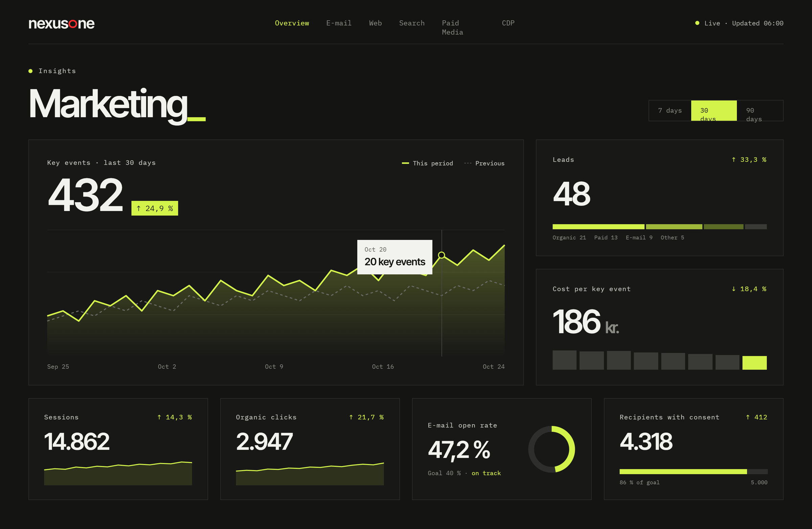The width and height of the screenshot is (812, 529).
Task: Click the 186 kr. cost value
Action: click(585, 321)
